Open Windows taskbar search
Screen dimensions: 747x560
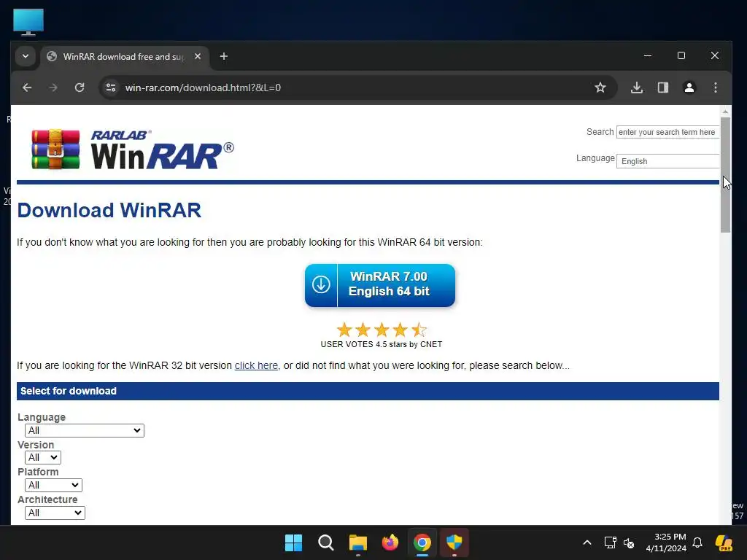(326, 542)
